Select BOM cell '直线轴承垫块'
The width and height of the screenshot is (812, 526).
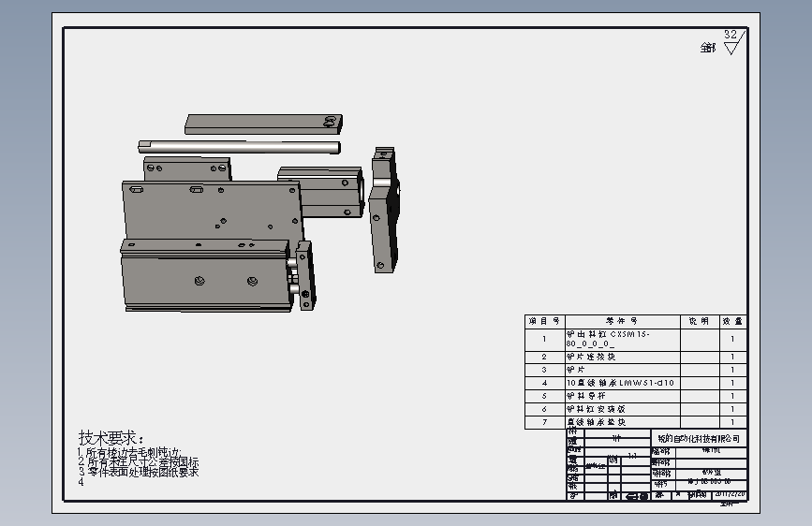click(623, 422)
